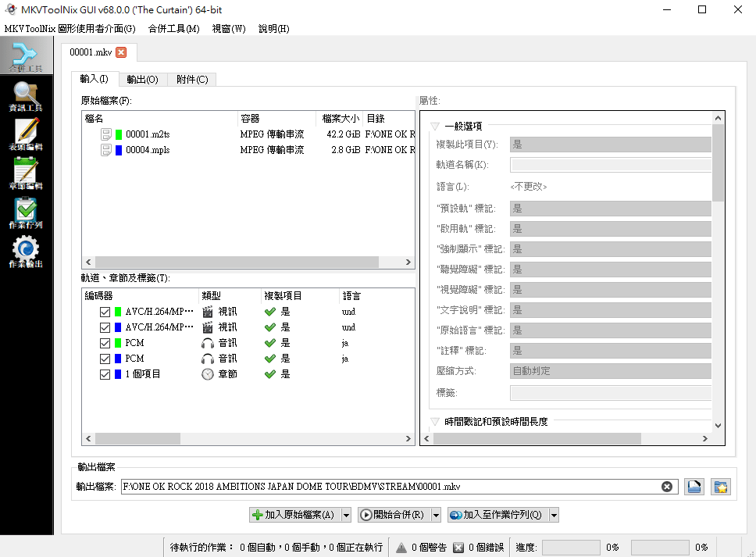
Task: Uncheck the green PCM audio track
Action: (x=105, y=343)
